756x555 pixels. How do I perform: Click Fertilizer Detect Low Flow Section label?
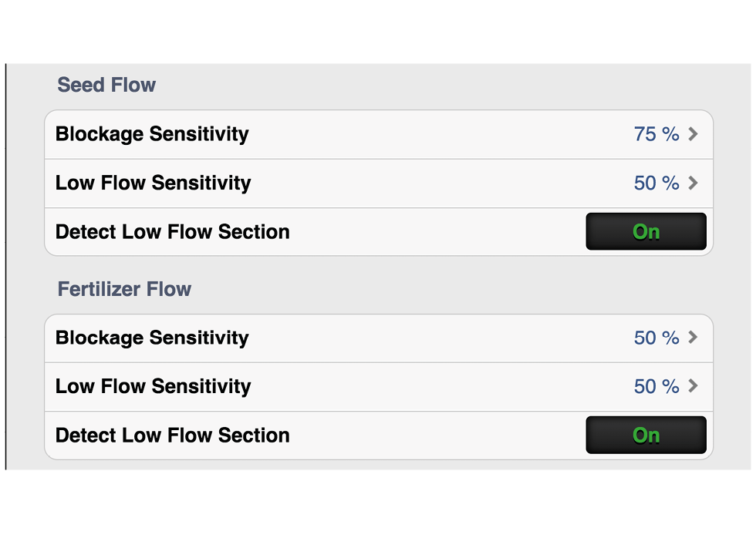pos(172,436)
